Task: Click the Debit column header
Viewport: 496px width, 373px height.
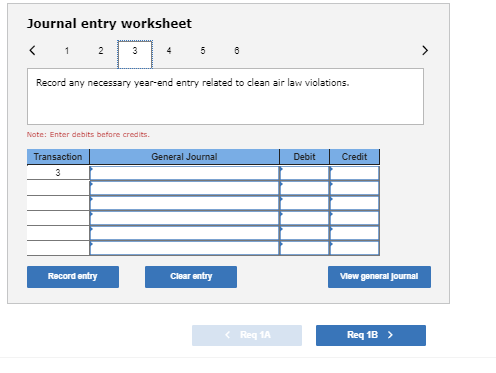Action: (x=304, y=157)
